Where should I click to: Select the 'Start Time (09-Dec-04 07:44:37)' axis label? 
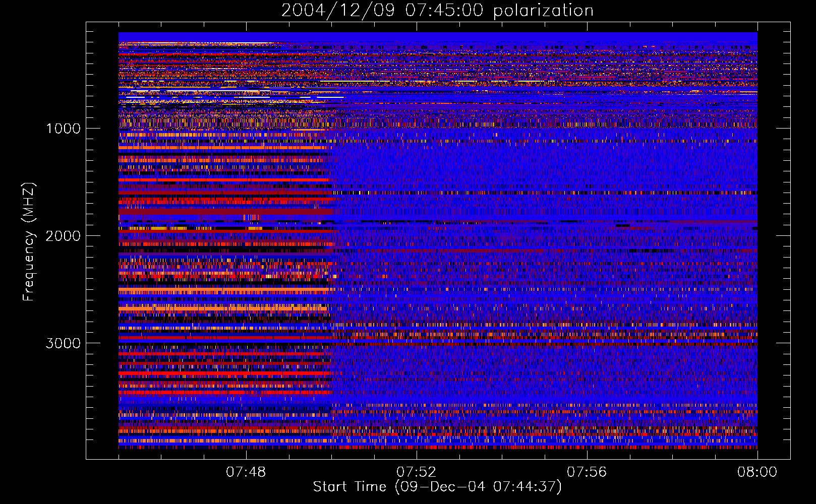click(437, 487)
